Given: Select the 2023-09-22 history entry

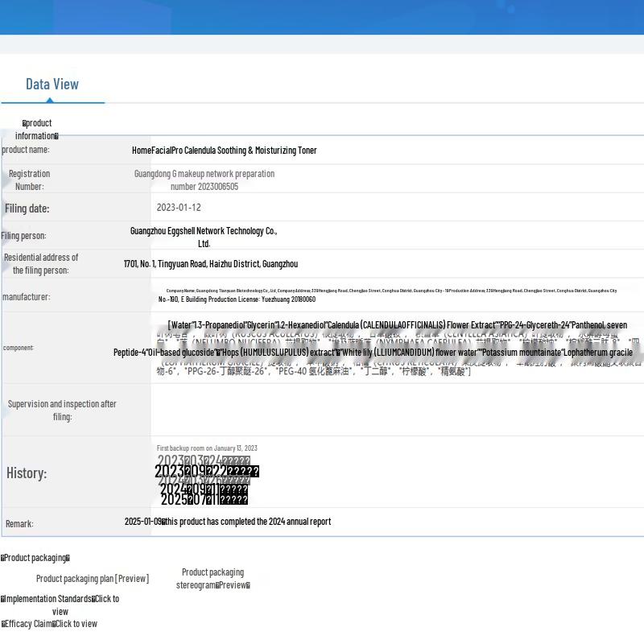Looking at the screenshot, I should (x=206, y=472).
